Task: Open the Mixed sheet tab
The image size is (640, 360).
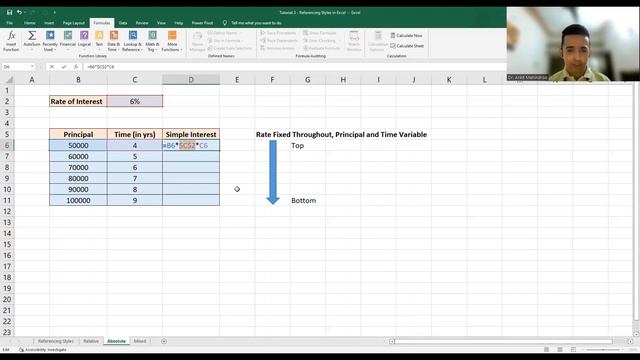Action: pyautogui.click(x=140, y=341)
